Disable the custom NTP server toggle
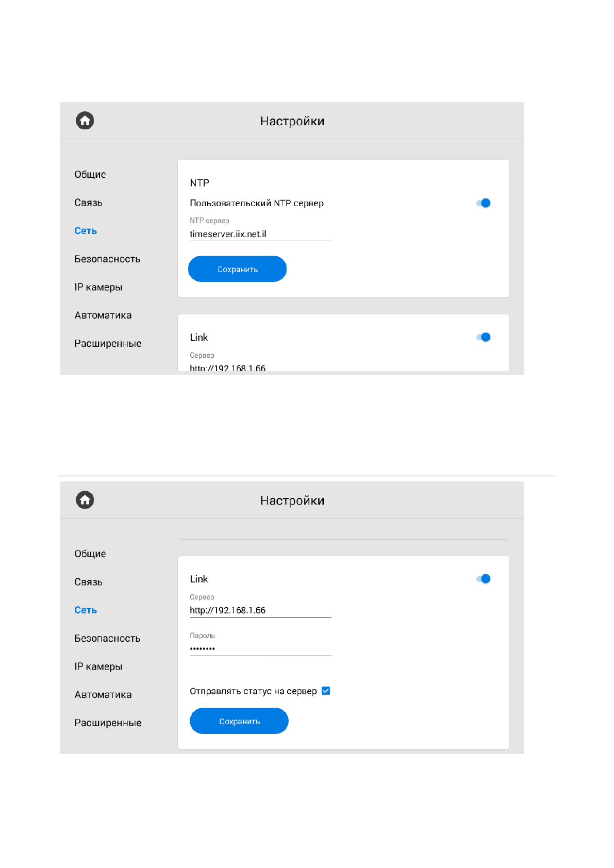 tap(484, 203)
